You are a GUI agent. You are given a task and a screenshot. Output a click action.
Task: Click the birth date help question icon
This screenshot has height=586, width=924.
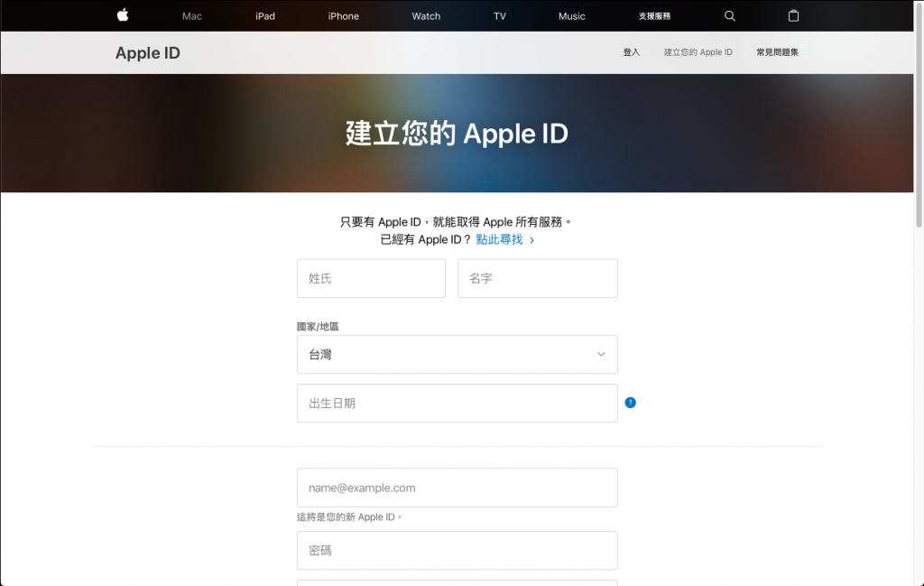pyautogui.click(x=630, y=403)
